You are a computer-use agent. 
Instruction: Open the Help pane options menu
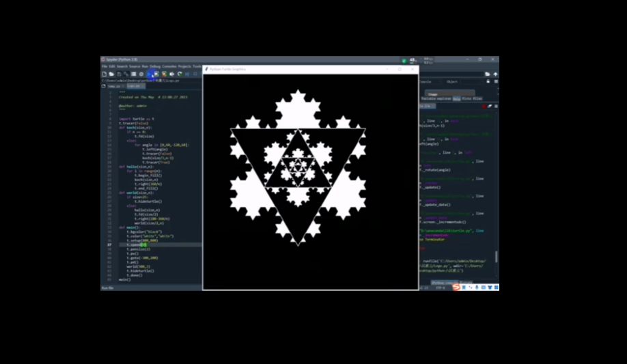tap(495, 81)
